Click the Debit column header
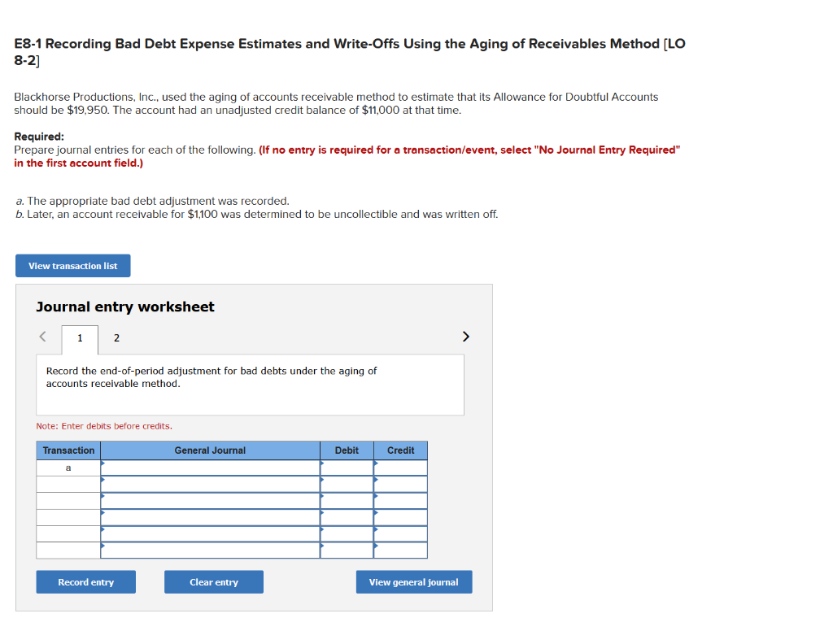833x644 pixels. (x=347, y=450)
